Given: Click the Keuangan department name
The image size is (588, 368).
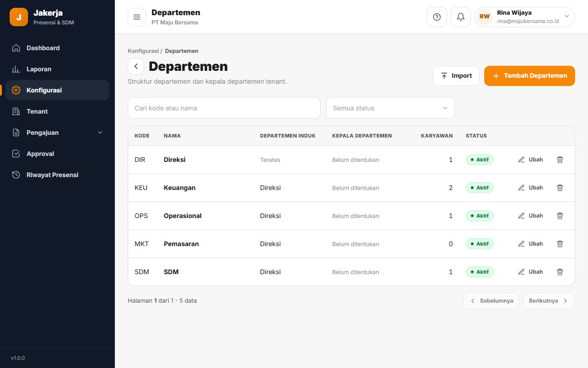Looking at the screenshot, I should tap(180, 188).
